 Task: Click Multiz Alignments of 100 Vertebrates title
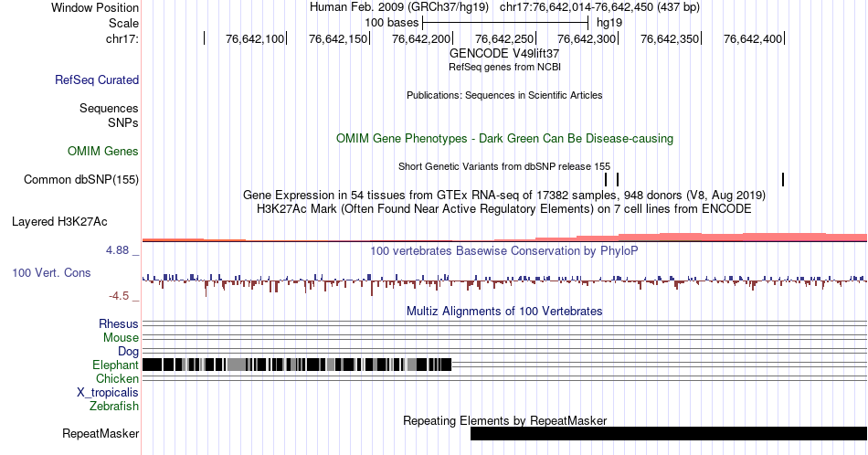[x=504, y=311]
